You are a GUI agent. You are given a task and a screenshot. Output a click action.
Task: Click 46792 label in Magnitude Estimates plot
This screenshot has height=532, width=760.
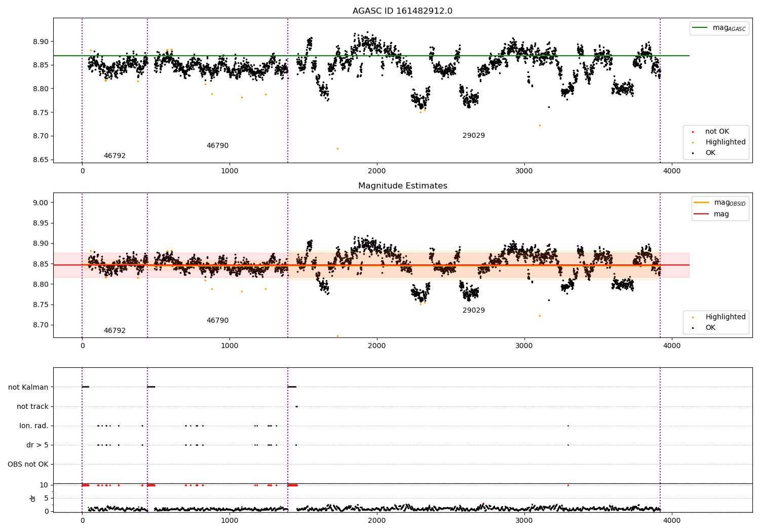point(115,331)
